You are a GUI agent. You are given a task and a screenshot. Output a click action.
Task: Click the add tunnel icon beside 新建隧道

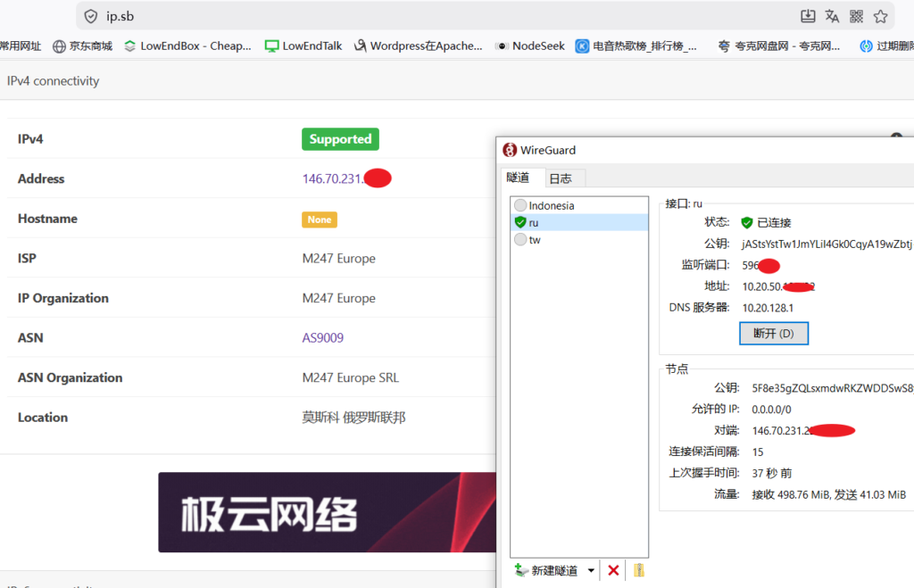tap(521, 570)
